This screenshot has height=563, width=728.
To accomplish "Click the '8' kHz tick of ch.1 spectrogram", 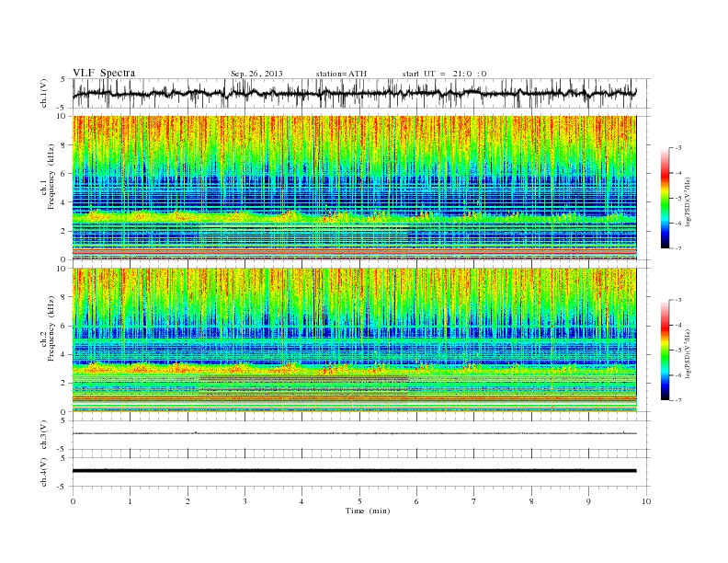I will click(x=64, y=145).
